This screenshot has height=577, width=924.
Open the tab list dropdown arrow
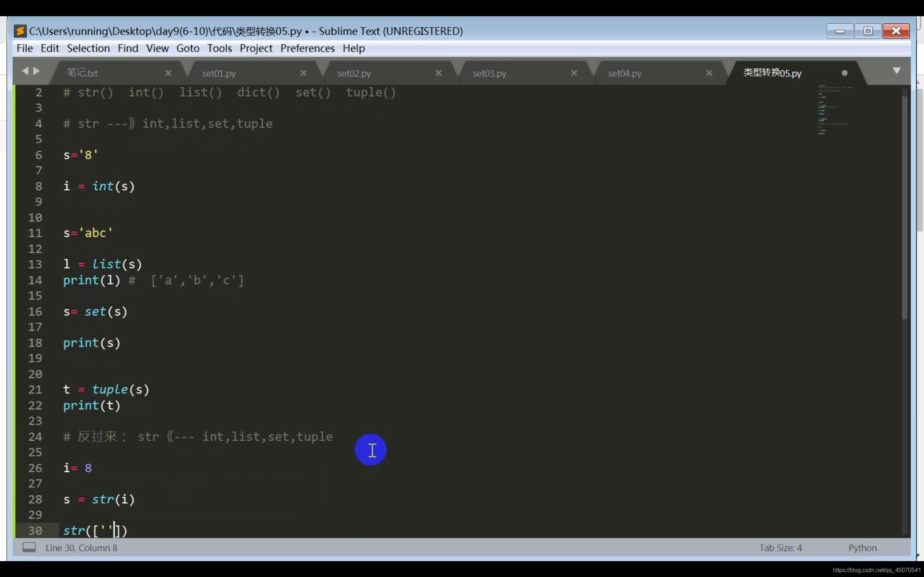coord(897,71)
